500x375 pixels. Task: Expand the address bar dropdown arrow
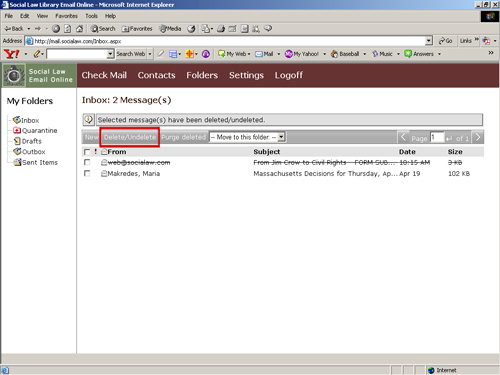pos(429,41)
